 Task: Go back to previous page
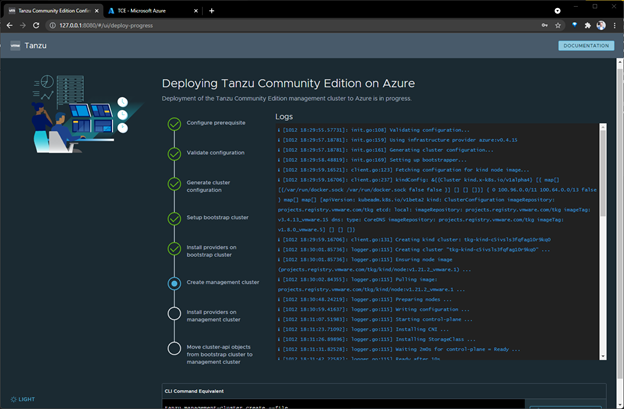pos(10,25)
